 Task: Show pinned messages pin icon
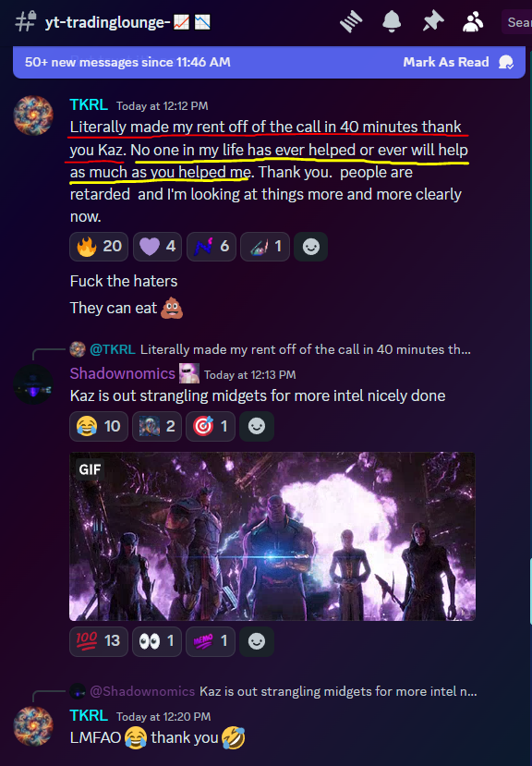click(x=433, y=22)
